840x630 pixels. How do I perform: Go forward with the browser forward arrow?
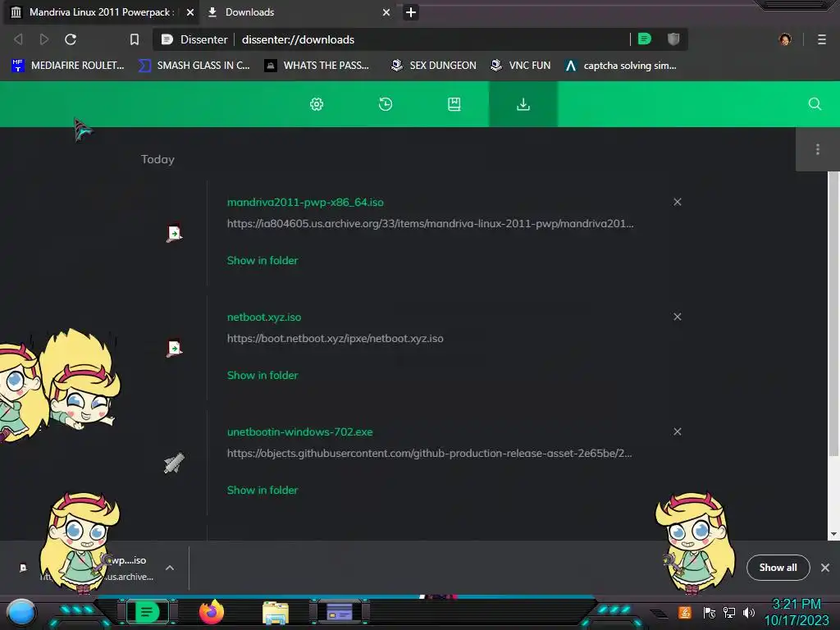click(x=44, y=39)
